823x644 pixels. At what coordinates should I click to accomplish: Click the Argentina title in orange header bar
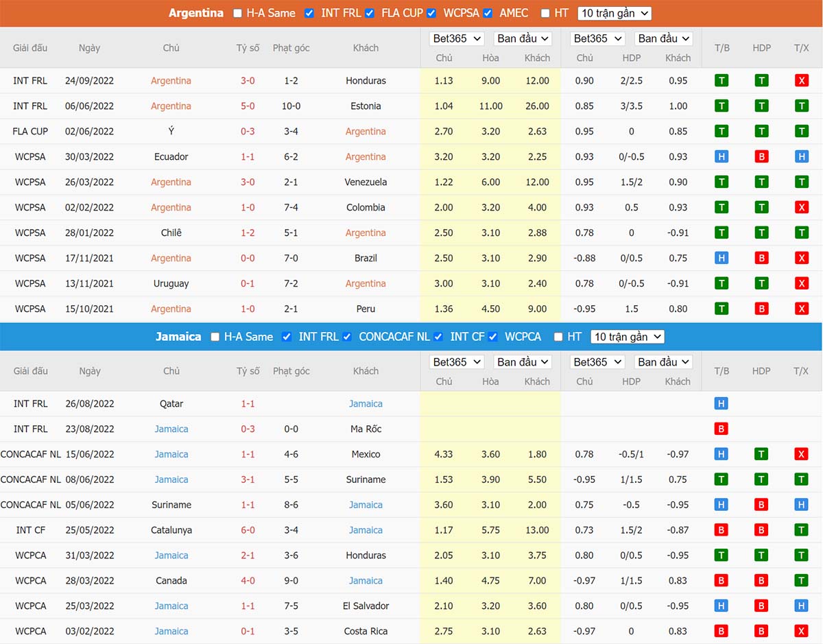[196, 13]
